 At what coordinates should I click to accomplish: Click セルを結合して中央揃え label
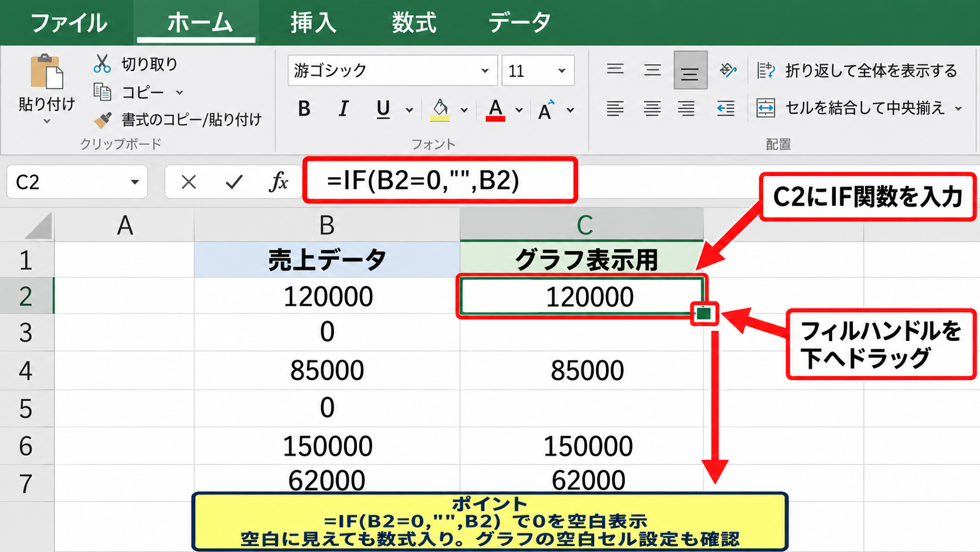865,108
